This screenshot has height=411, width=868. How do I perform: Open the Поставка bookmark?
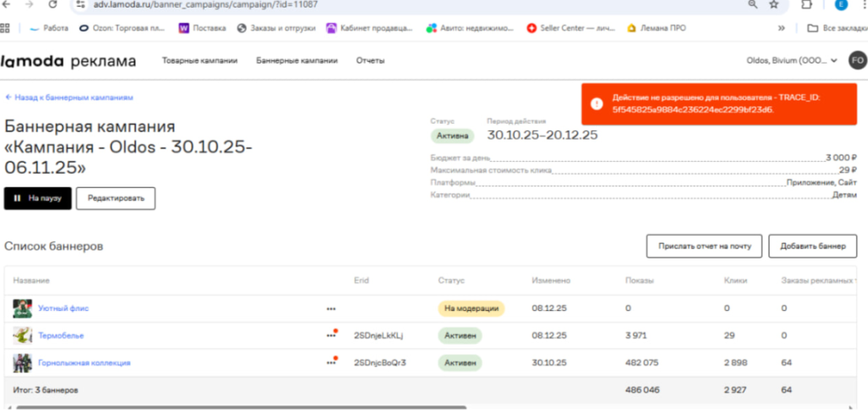203,28
